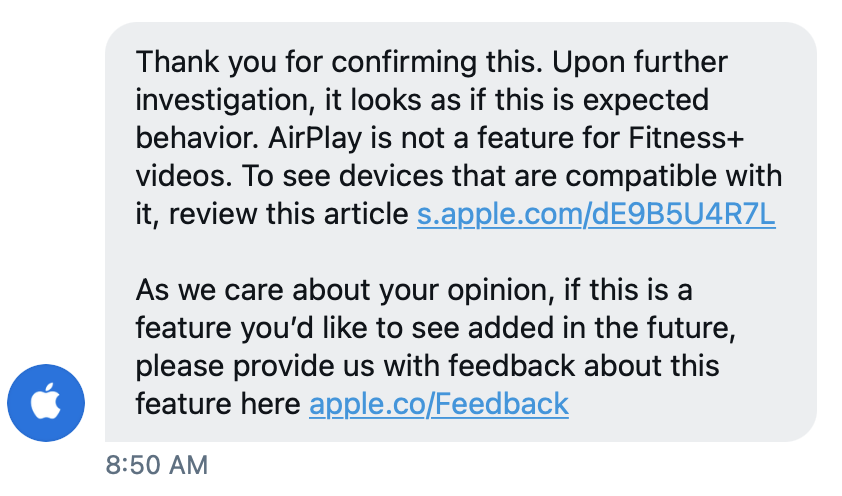
Task: Click the "expected" word in the message
Action: (x=646, y=101)
